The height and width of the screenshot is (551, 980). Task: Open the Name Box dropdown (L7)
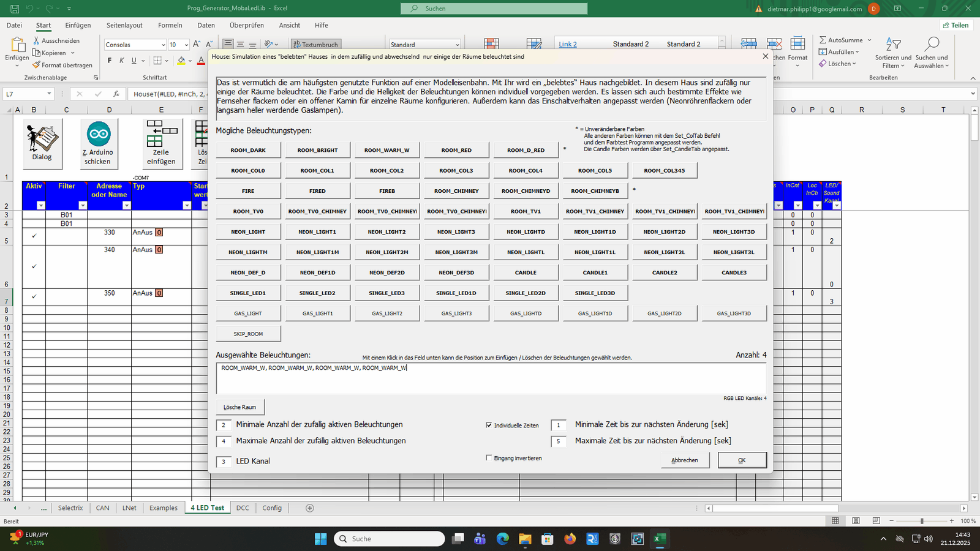click(x=49, y=94)
